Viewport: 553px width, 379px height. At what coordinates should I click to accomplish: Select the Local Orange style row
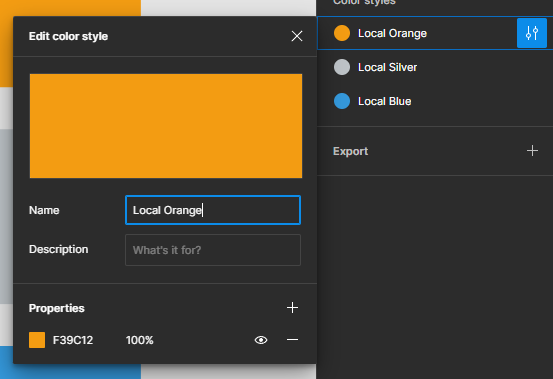click(435, 33)
